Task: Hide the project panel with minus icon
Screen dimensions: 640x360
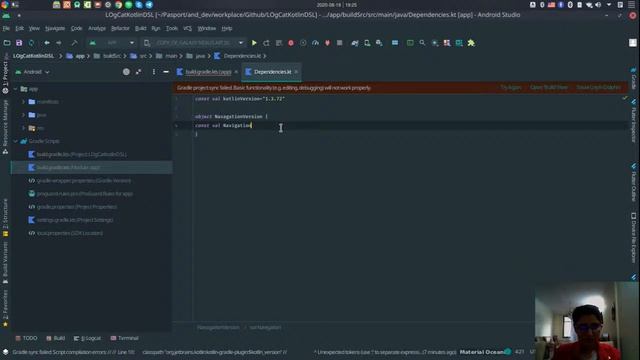Action: [x=166, y=72]
